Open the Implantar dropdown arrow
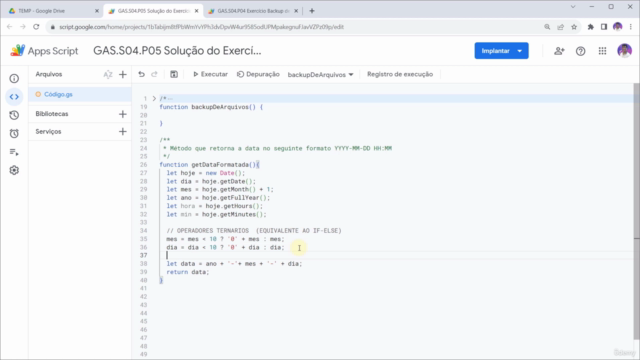 [520, 51]
